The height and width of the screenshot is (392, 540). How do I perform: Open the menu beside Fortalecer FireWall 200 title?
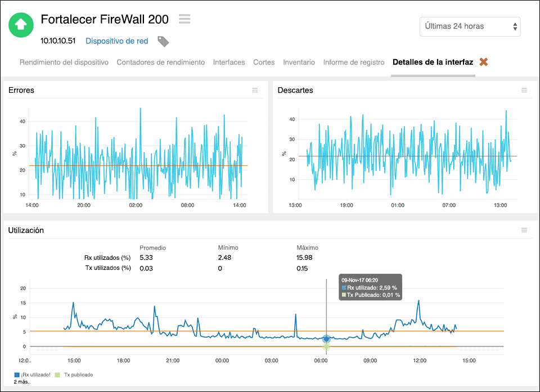184,19
